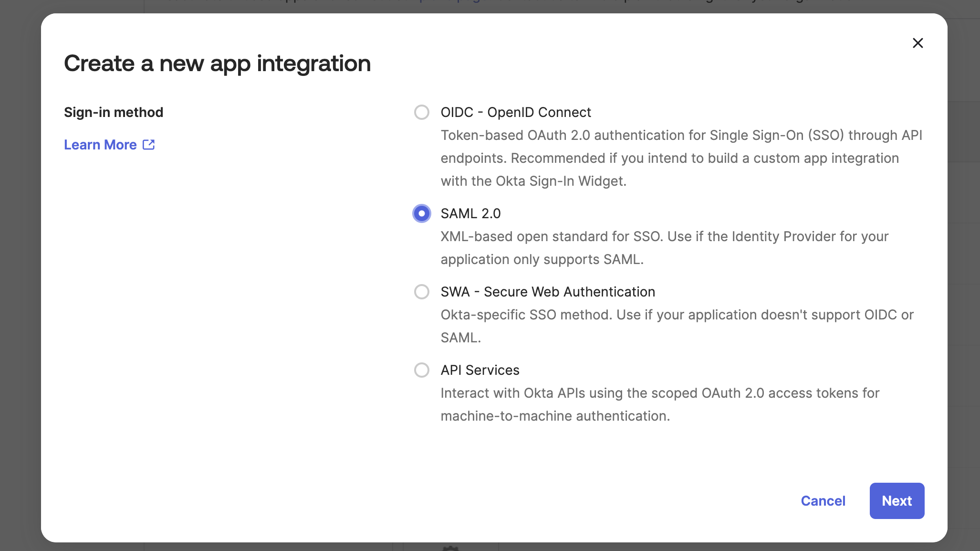Click the Okta-specific SSO method description
This screenshot has height=551, width=980.
(677, 326)
